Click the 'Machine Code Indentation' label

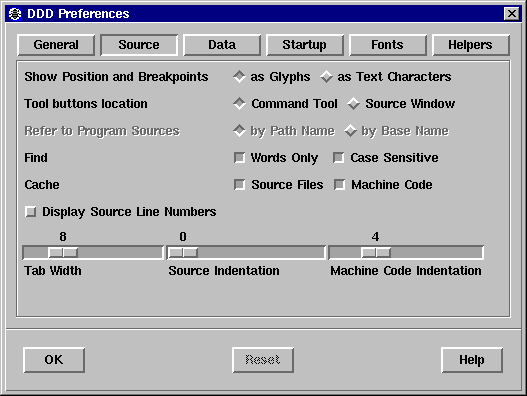point(406,271)
